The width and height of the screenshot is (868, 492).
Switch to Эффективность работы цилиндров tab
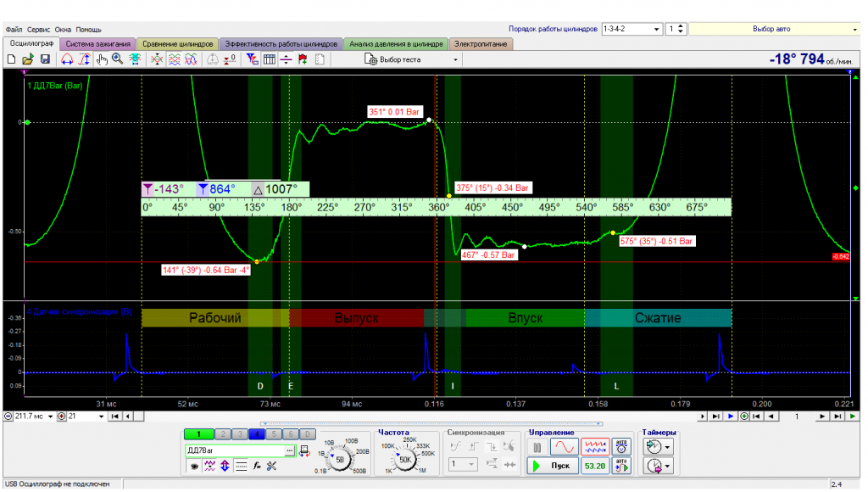[281, 44]
